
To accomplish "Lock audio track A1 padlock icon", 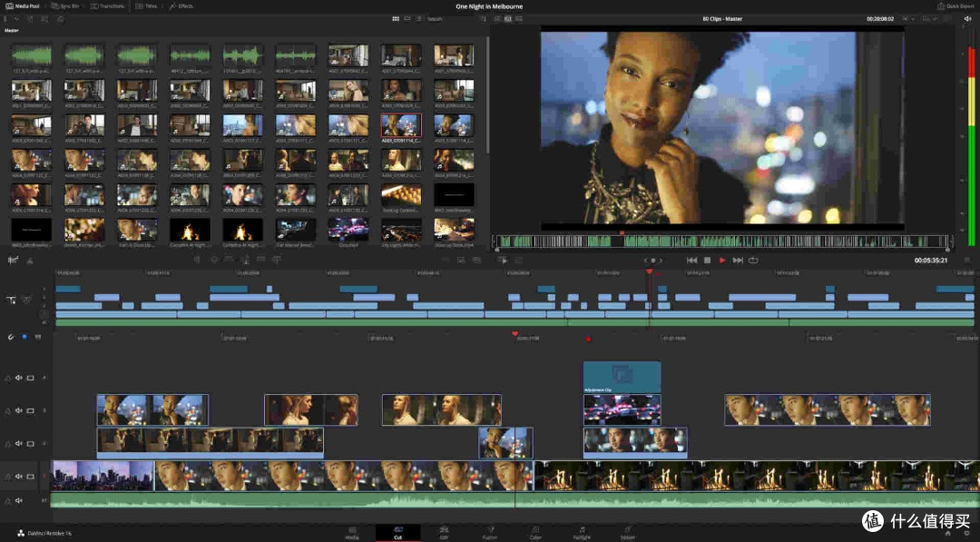I will coord(7,501).
